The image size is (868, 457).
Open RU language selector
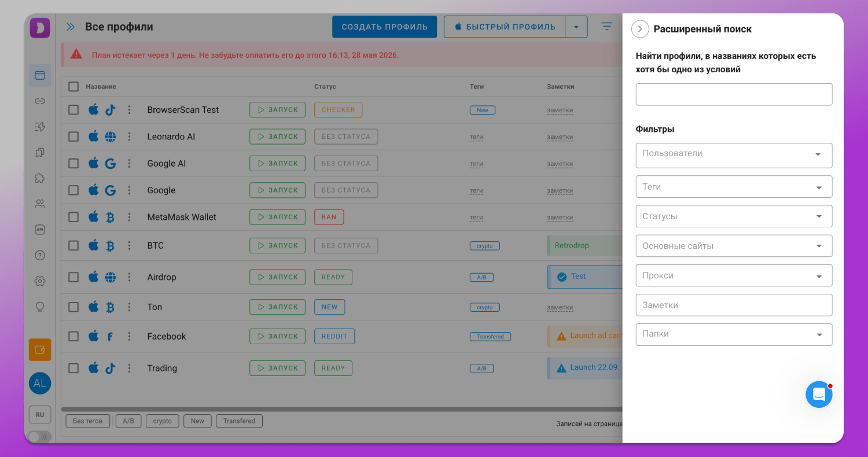40,415
